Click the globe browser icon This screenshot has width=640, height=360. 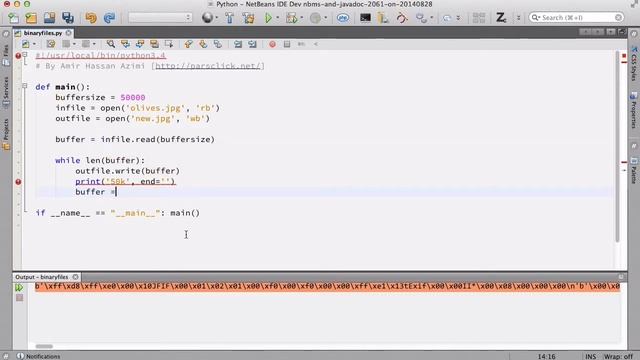(x=207, y=18)
